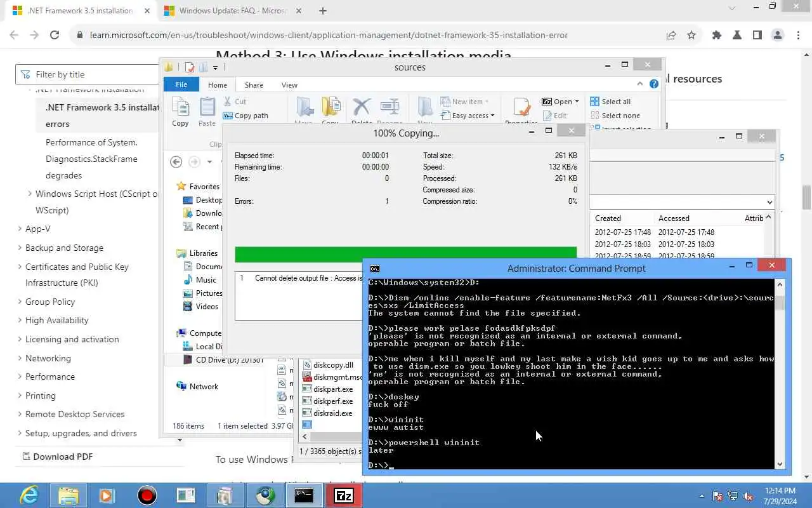Open Remote Desktop Services sidebar link
Image resolution: width=812 pixels, height=508 pixels.
point(75,414)
